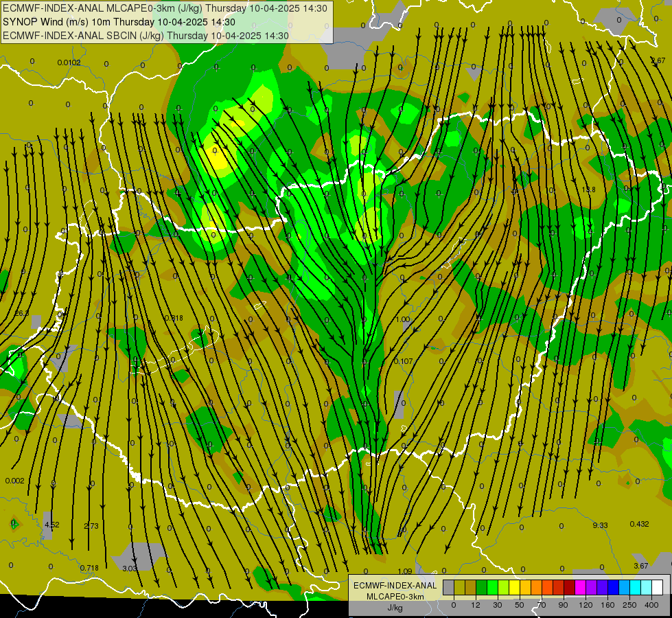Click the map value 4.52
672x618 pixels.
click(x=52, y=525)
